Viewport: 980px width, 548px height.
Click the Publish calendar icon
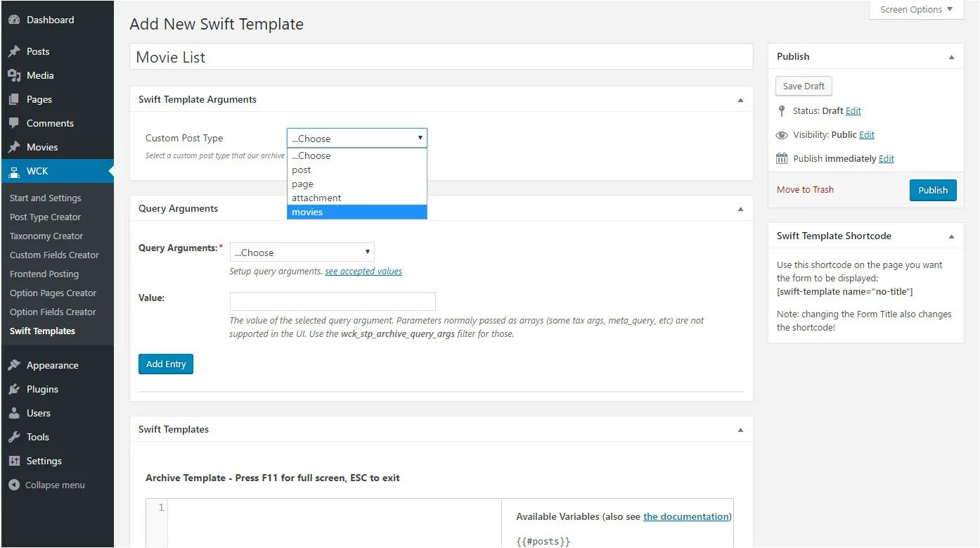(782, 158)
